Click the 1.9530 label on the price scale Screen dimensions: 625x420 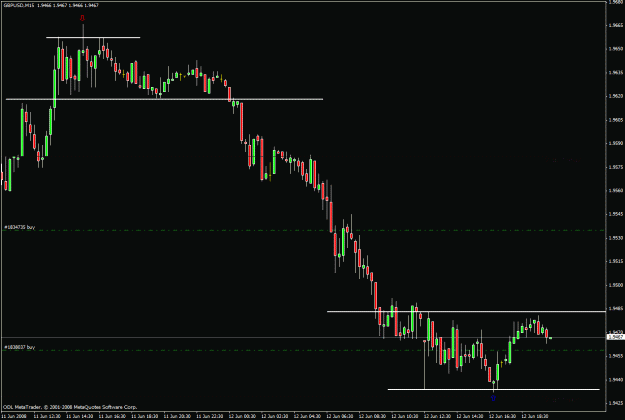616,238
